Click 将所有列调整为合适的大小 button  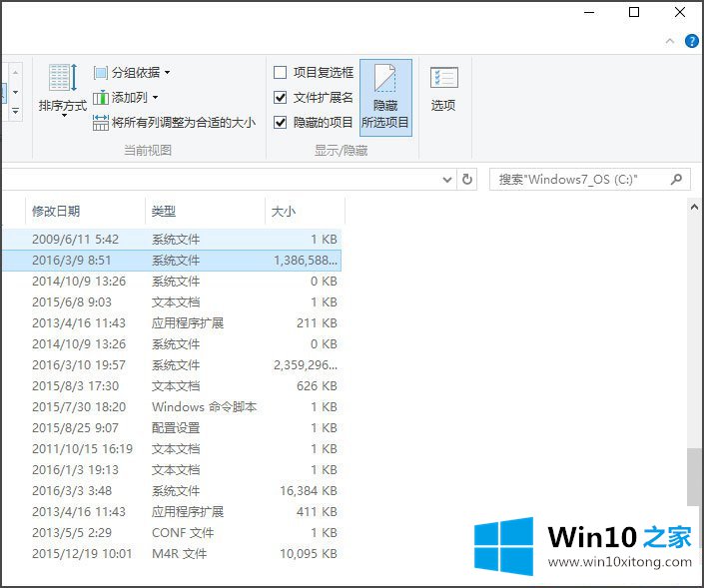pyautogui.click(x=174, y=123)
